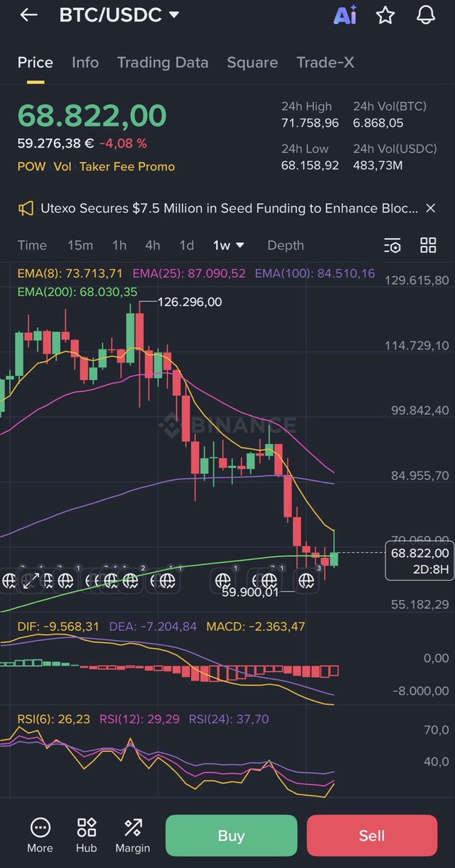This screenshot has width=455, height=868.
Task: Switch to the Info tab
Action: click(x=85, y=63)
